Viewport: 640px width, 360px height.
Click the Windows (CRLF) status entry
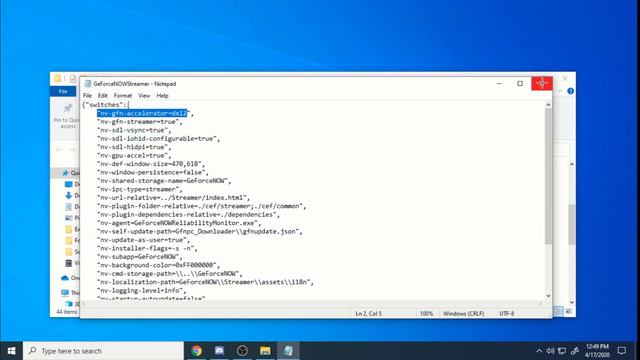pyautogui.click(x=463, y=313)
